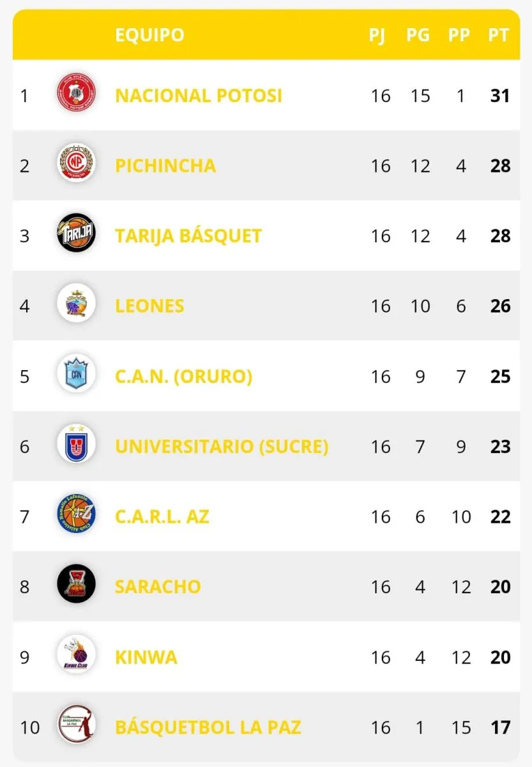
Task: Click the C.A.N. (Oruro) crest
Action: (x=76, y=376)
